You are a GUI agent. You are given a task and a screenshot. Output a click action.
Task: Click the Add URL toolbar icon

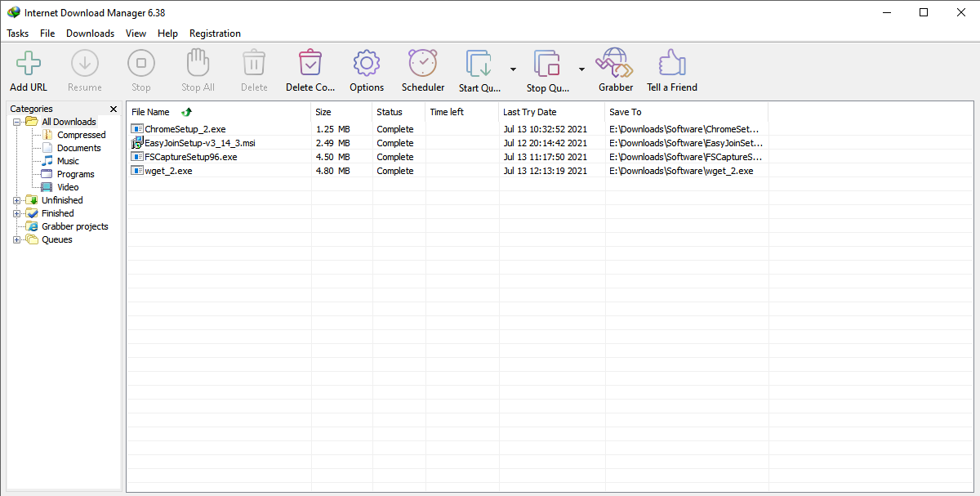pos(29,64)
